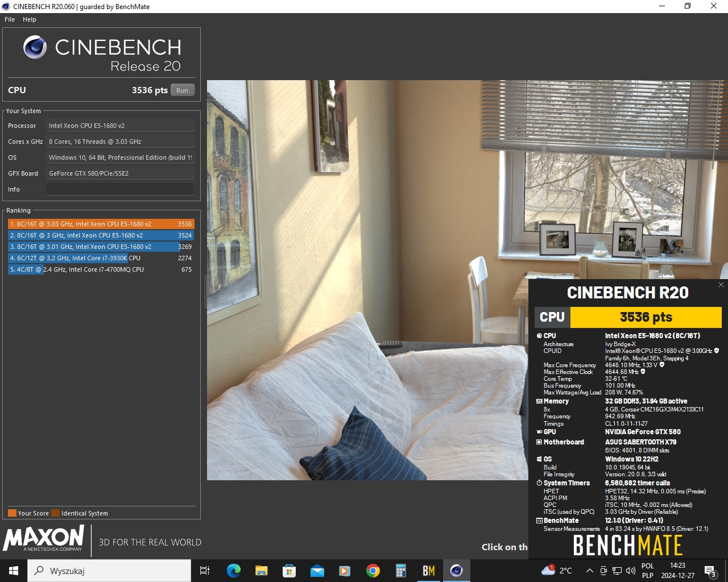Click the OS field with Windows 10
This screenshot has height=582, width=728.
click(x=120, y=157)
